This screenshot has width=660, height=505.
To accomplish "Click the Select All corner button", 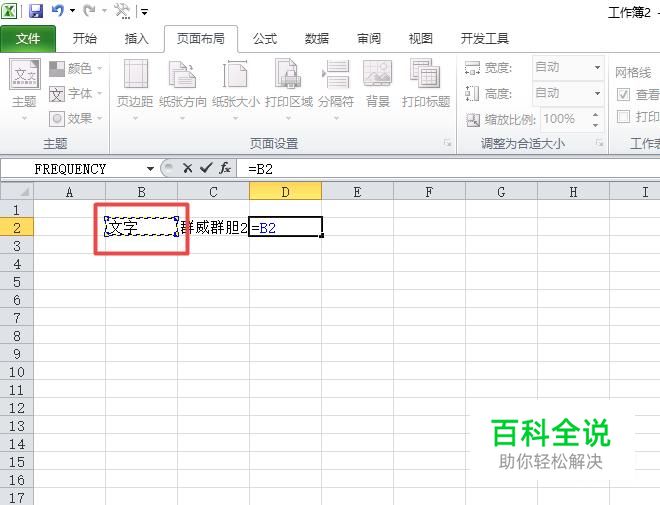I will [x=17, y=192].
